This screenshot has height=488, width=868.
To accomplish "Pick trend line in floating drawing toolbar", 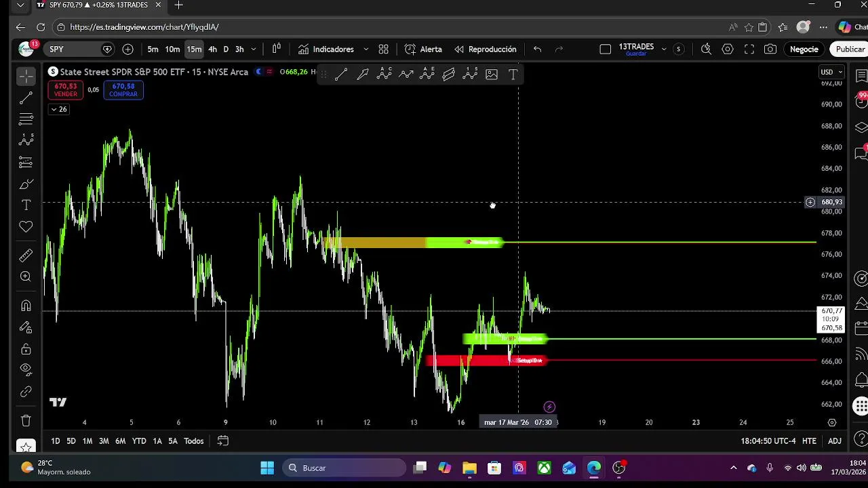I will pyautogui.click(x=341, y=75).
